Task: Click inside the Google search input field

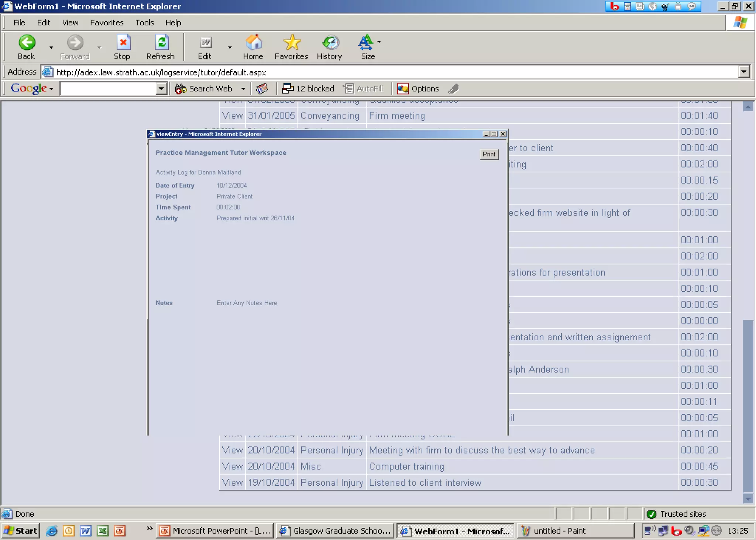Action: pyautogui.click(x=108, y=89)
